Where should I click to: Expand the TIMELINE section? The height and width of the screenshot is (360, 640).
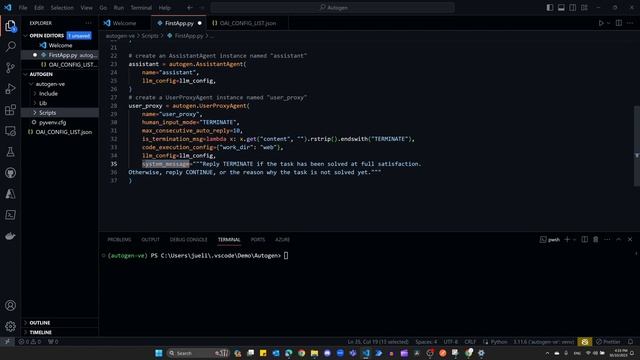(26, 332)
